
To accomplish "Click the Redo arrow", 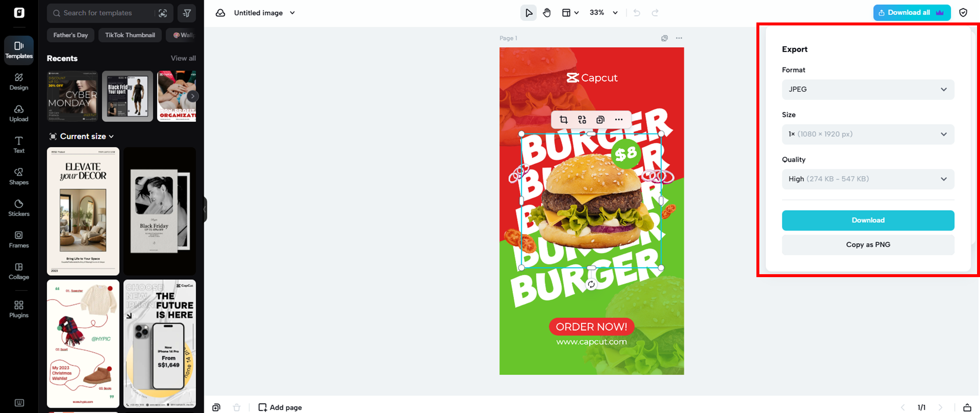I will [x=655, y=13].
